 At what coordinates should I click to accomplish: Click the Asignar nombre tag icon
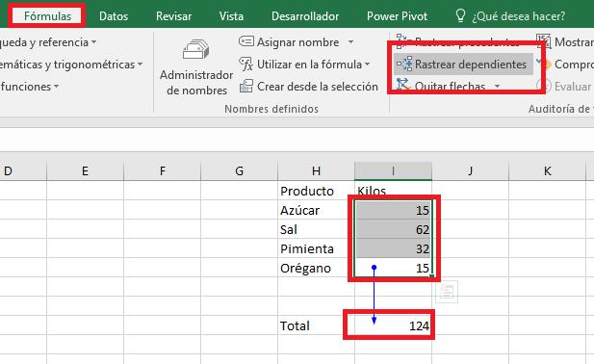tap(246, 41)
